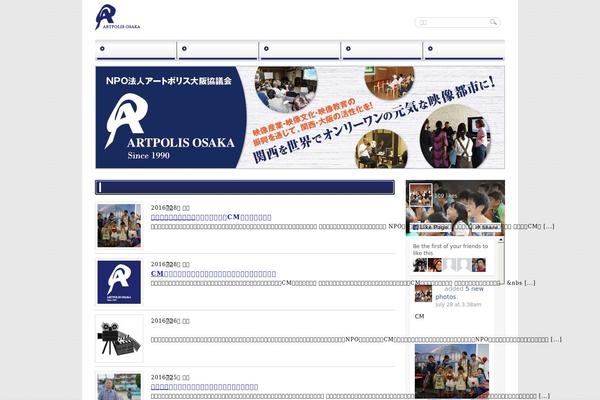Open the '5 new photos' link

tap(460, 292)
